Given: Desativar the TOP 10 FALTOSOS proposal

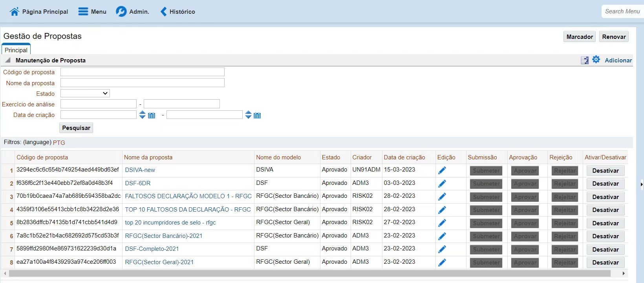Looking at the screenshot, I should pos(605,210).
